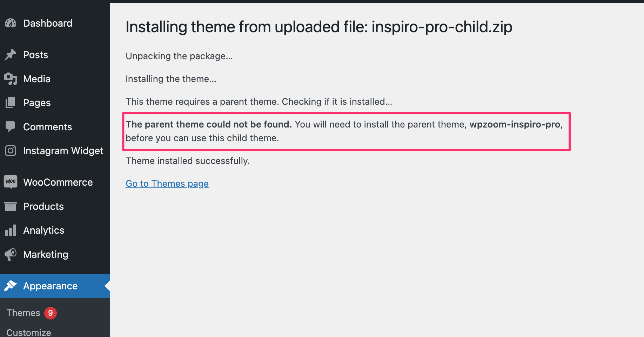The width and height of the screenshot is (644, 337).
Task: Click the Marketing megaphone icon
Action: (11, 254)
